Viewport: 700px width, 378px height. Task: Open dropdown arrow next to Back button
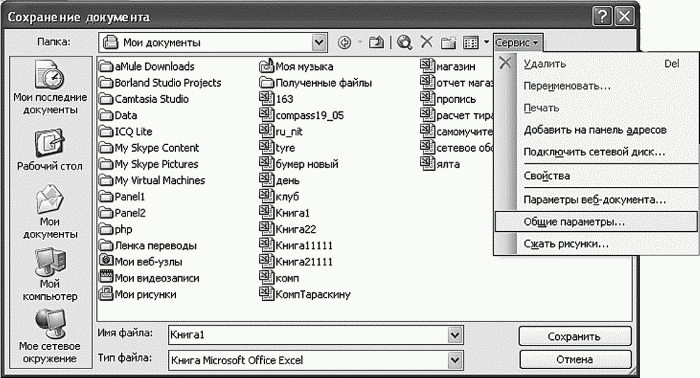[x=359, y=43]
